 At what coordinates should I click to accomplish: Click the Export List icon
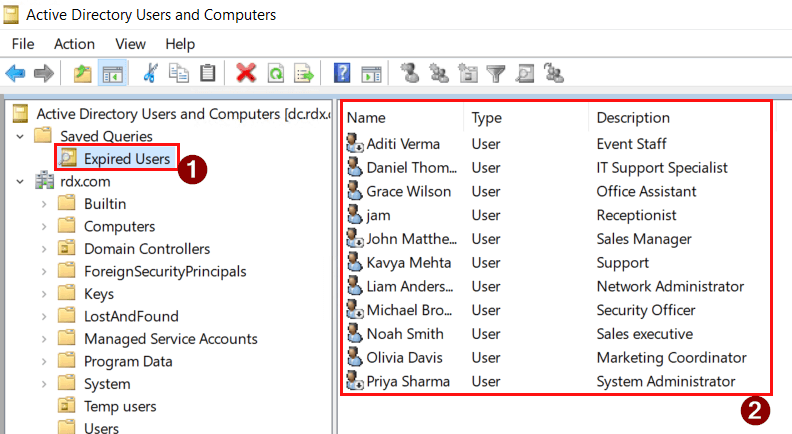304,73
